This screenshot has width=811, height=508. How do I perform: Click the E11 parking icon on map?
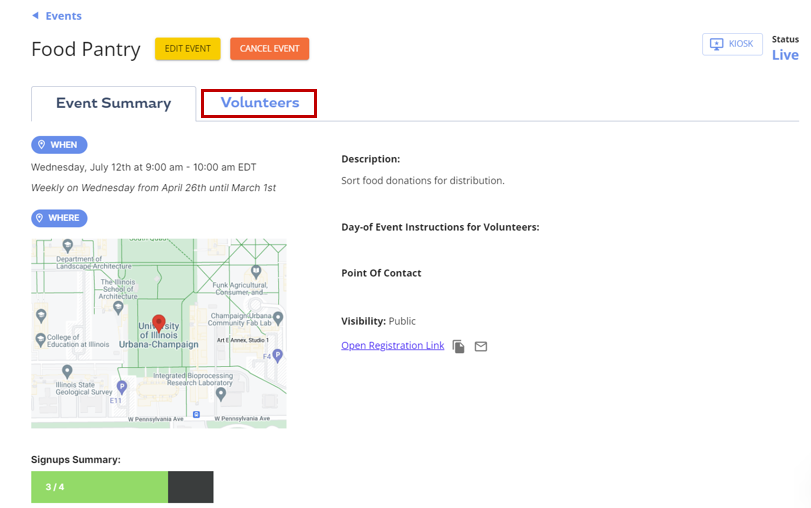click(122, 387)
